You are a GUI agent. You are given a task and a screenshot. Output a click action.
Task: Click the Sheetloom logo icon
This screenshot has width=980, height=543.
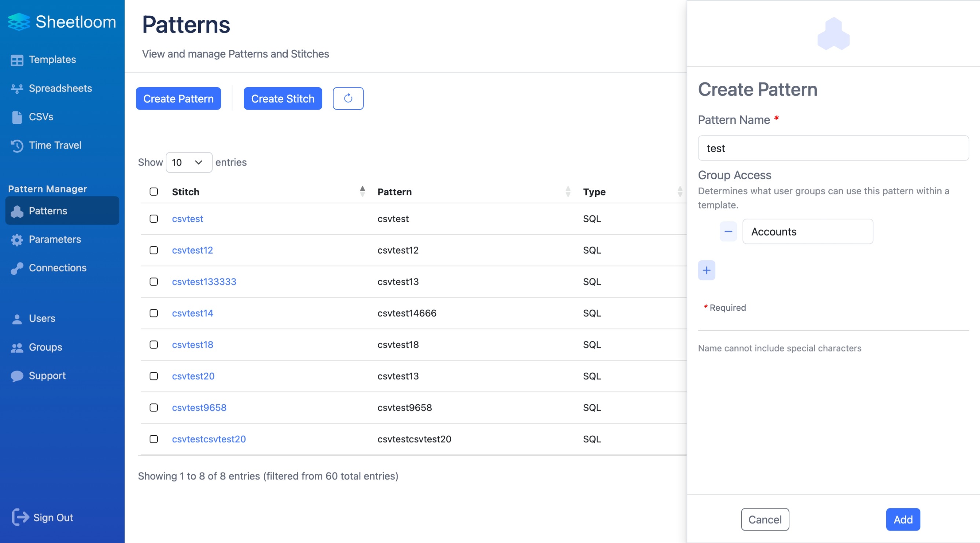(x=18, y=21)
